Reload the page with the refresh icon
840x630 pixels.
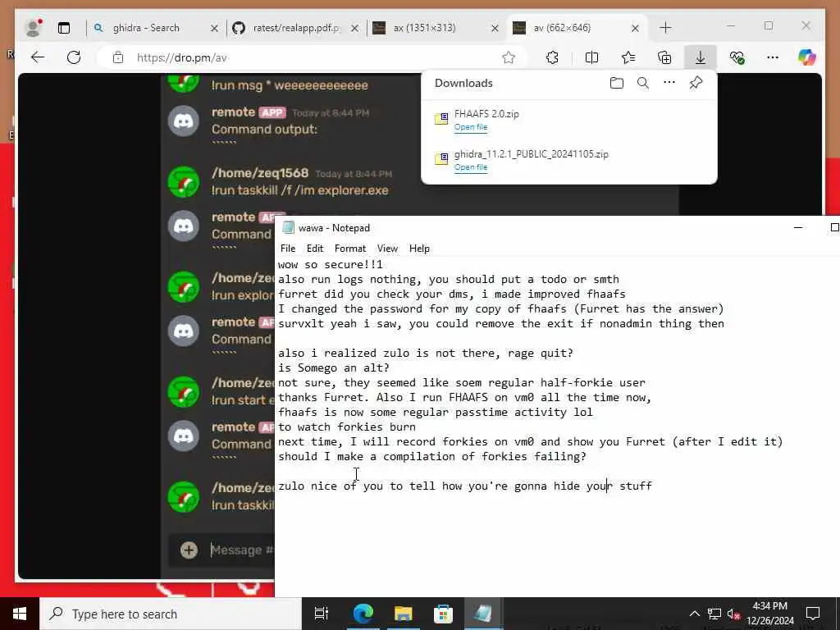pyautogui.click(x=74, y=57)
